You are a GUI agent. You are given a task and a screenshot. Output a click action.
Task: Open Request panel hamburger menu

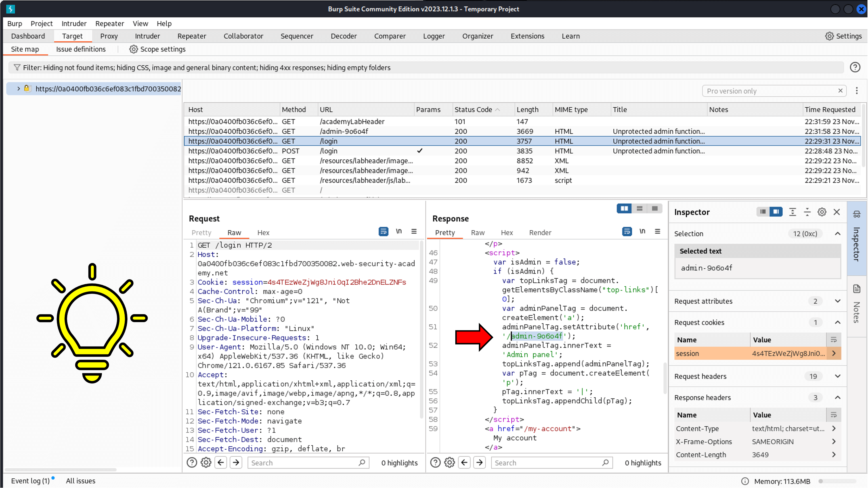coord(414,231)
